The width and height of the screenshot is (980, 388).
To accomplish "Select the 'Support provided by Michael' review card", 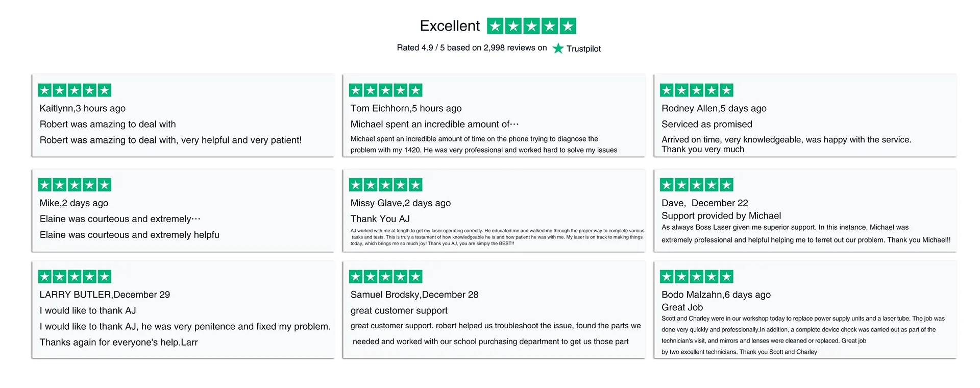I will tap(805, 210).
